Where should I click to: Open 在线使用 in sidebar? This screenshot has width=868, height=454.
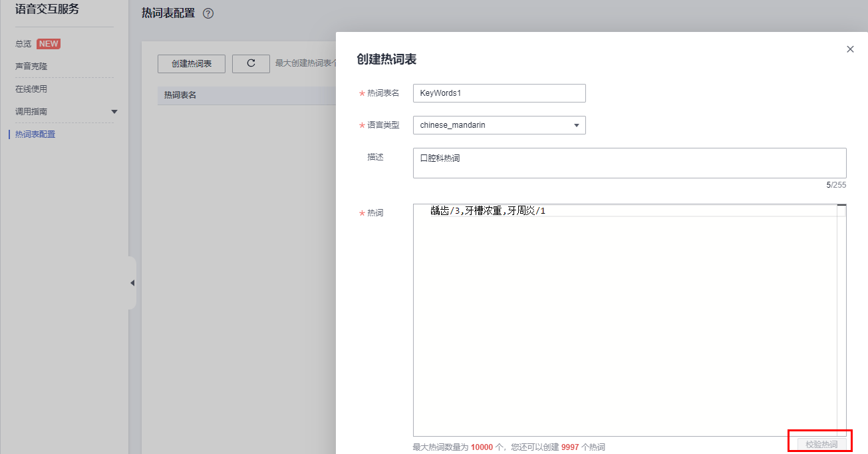click(31, 89)
